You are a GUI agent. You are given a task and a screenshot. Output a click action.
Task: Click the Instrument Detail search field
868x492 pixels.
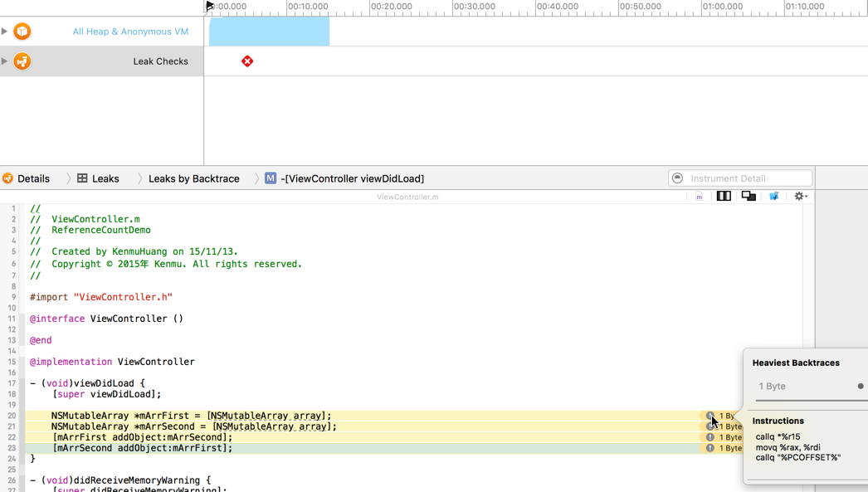(749, 178)
